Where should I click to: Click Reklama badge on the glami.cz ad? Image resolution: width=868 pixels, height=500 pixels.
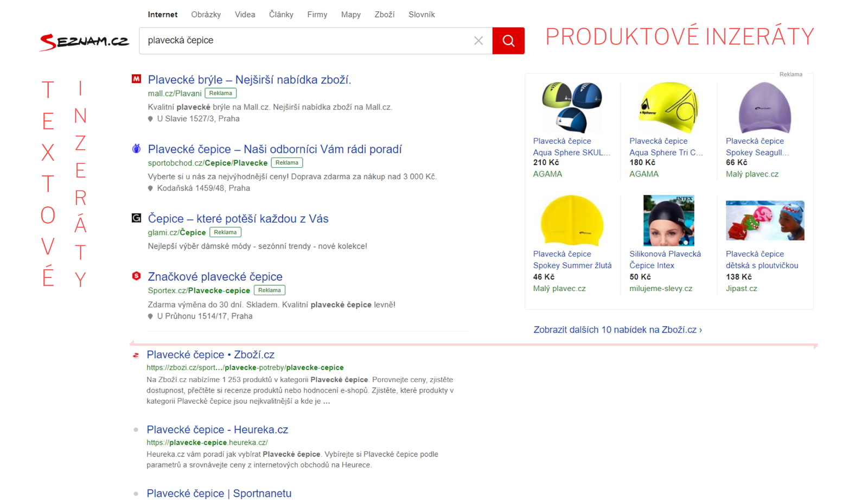tap(225, 232)
